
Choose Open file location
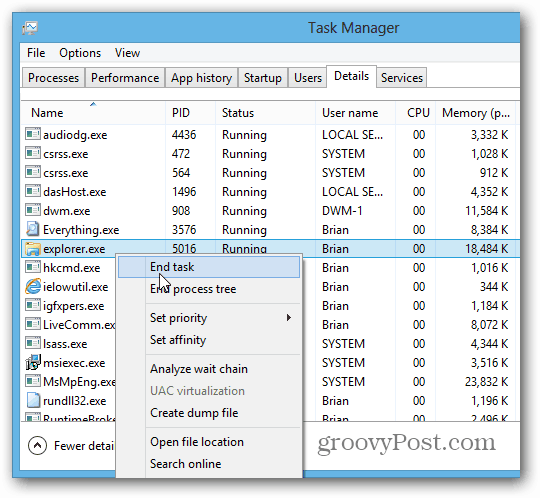[209, 442]
